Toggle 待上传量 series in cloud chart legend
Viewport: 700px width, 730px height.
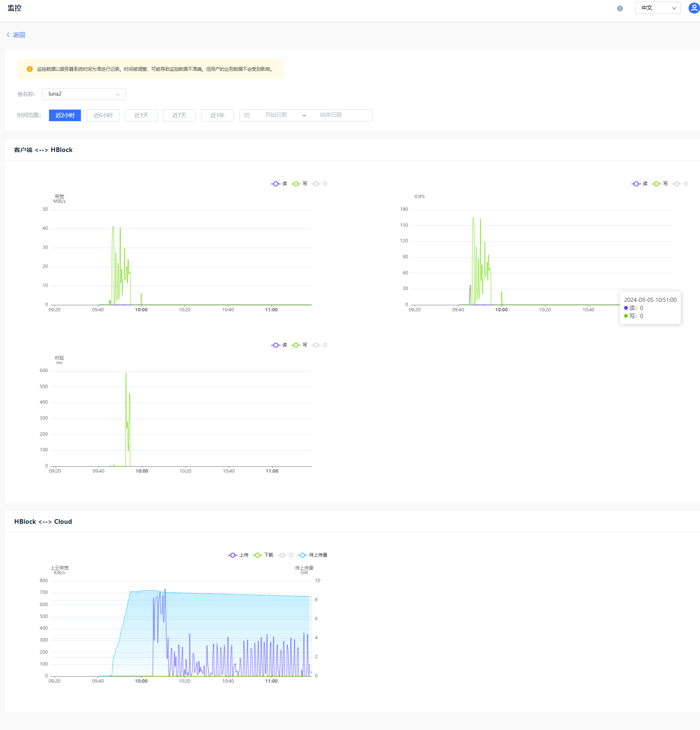click(x=313, y=555)
